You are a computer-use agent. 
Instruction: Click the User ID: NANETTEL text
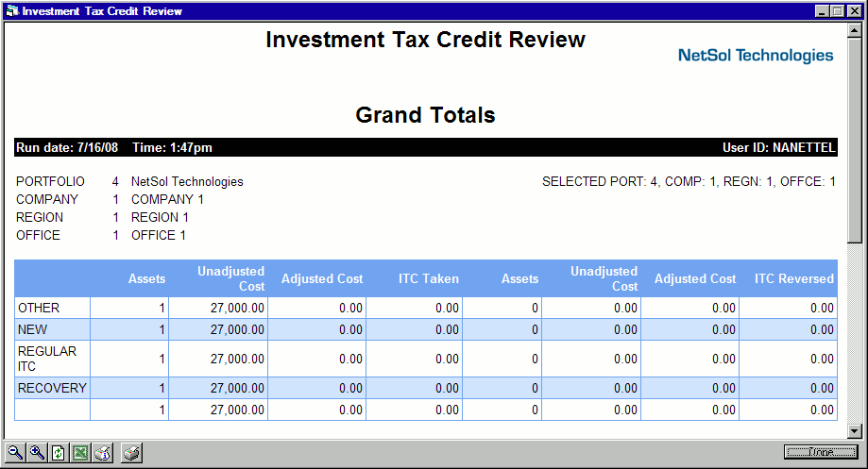tap(778, 147)
